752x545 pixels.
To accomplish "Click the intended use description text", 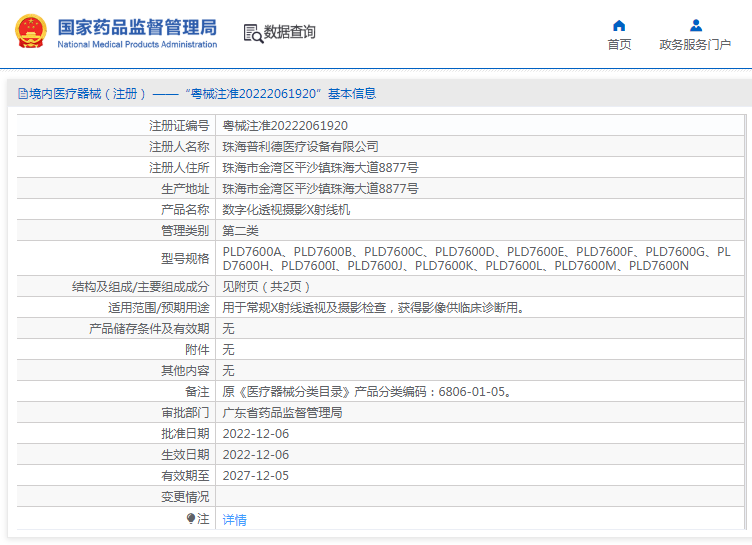I will pyautogui.click(x=375, y=308).
